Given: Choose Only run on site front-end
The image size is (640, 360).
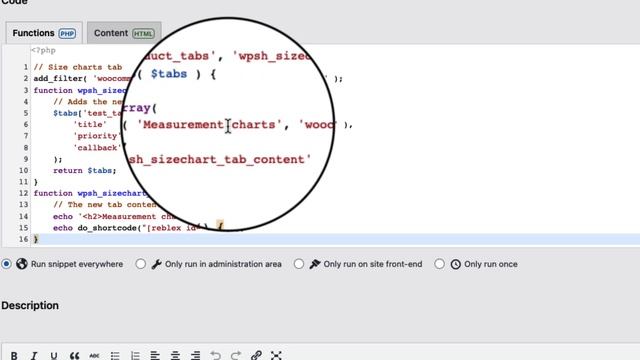Looking at the screenshot, I should 299,264.
